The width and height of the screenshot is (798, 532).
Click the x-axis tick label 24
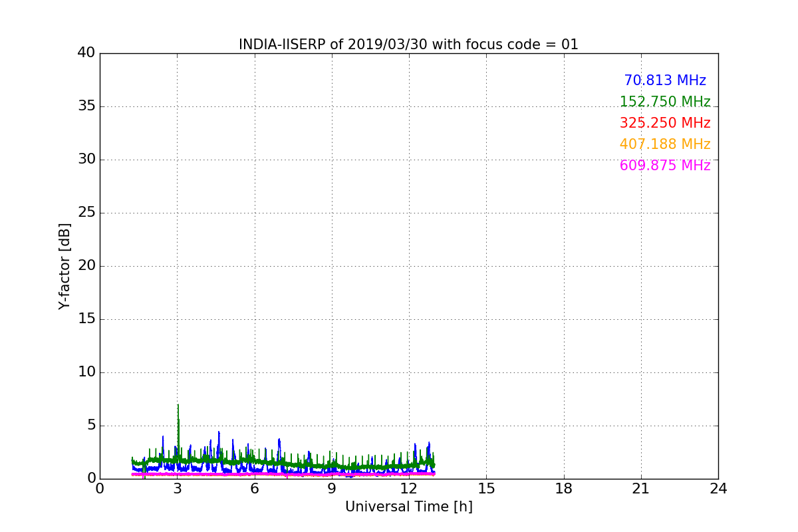[x=718, y=488]
